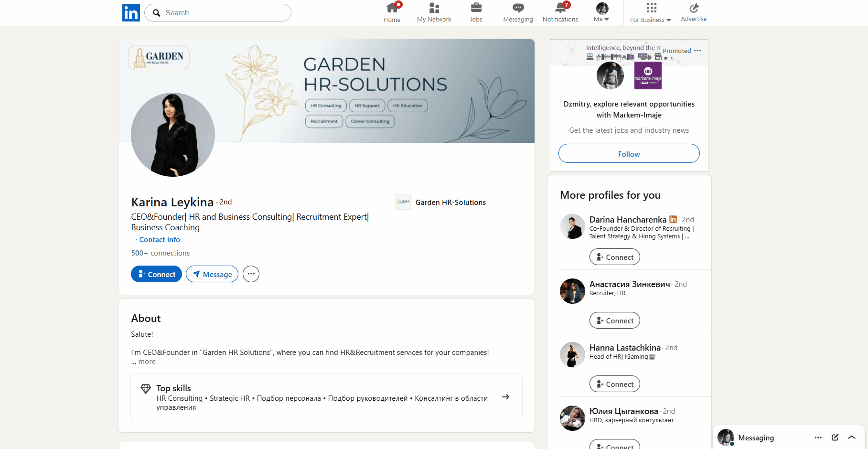Viewport: 868px width, 449px height.
Task: Open Darina Hancharenka profile
Action: coord(628,220)
